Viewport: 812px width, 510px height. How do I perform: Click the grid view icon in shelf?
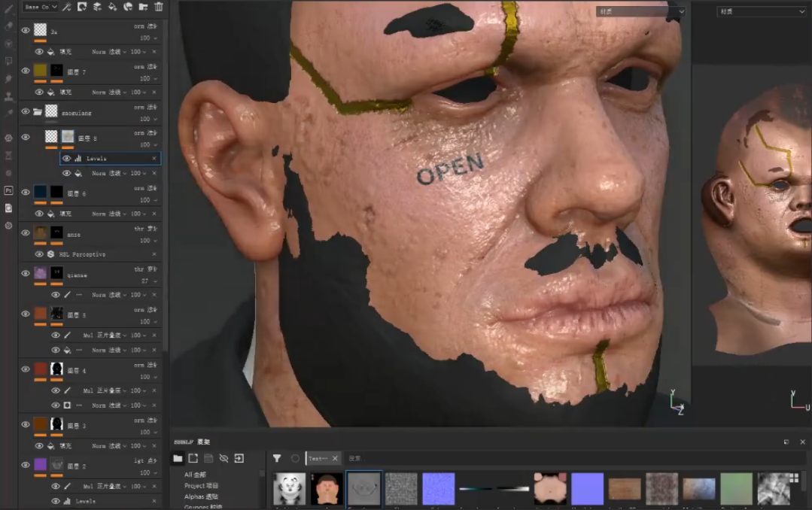[793, 478]
